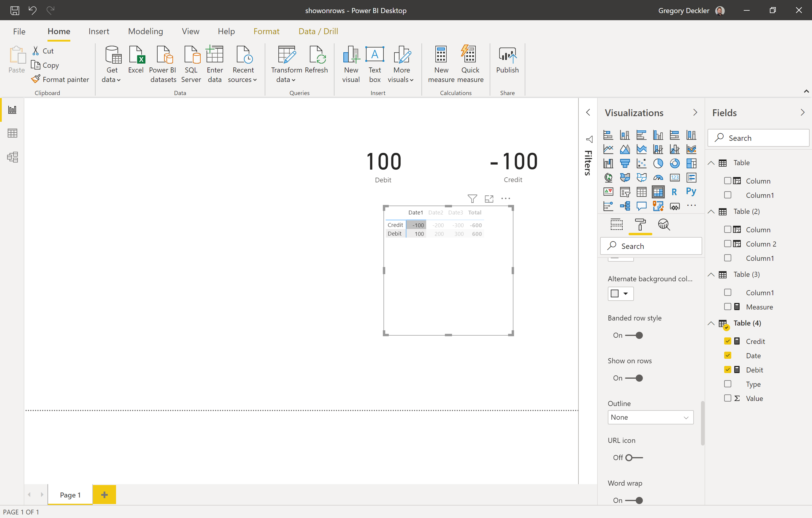This screenshot has width=812, height=518.
Task: Click the filter icon above the matrix
Action: [472, 199]
